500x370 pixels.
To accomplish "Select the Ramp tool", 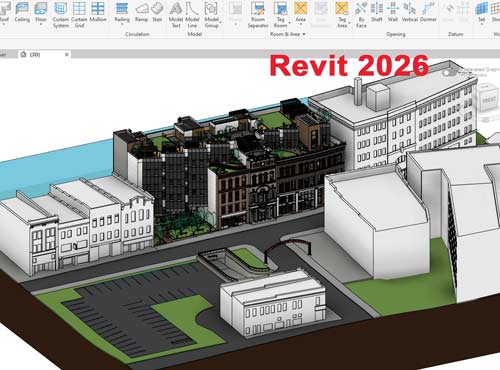I will coord(142,12).
